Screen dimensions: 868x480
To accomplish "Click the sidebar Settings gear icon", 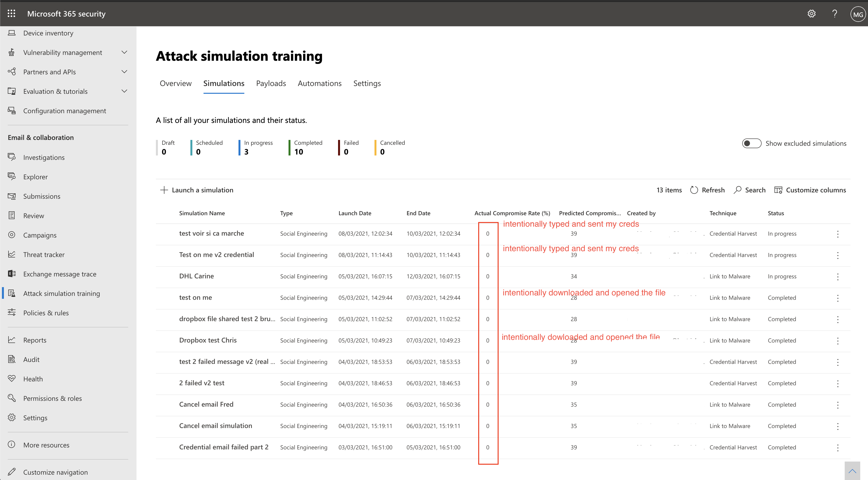I will click(x=12, y=418).
